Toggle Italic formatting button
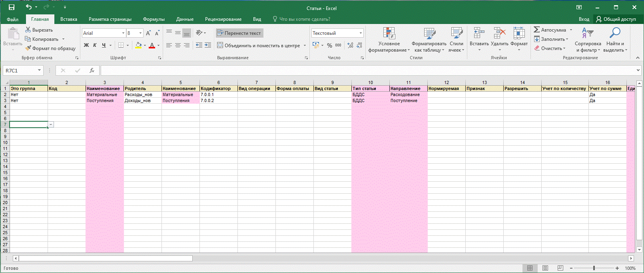This screenshot has height=273, width=644. pos(95,45)
